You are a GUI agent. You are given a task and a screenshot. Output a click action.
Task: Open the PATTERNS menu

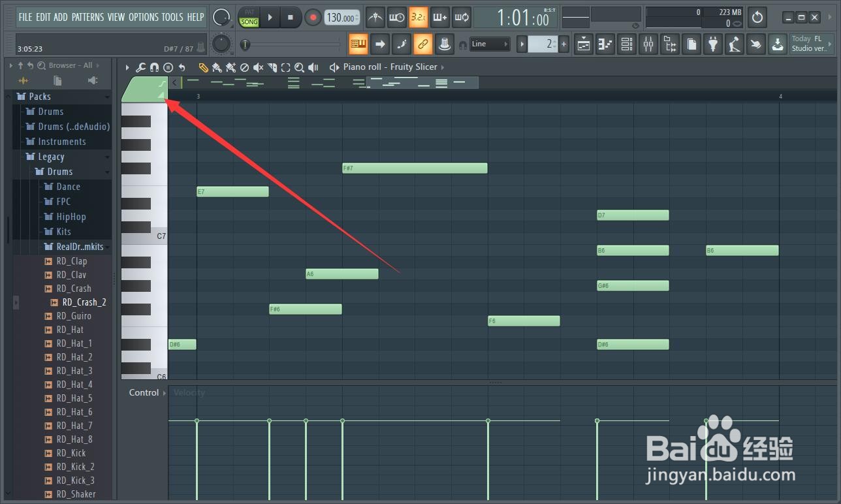(88, 18)
